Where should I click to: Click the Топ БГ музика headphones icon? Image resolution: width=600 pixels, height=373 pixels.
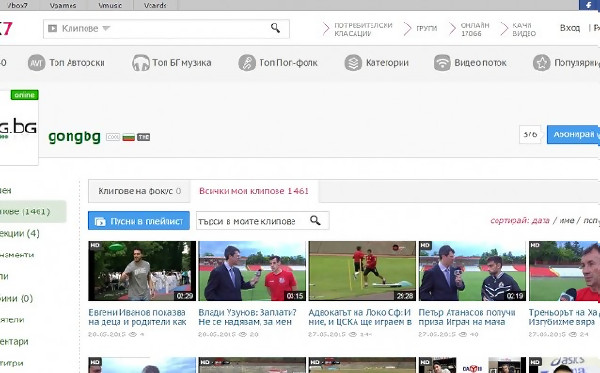coord(140,63)
